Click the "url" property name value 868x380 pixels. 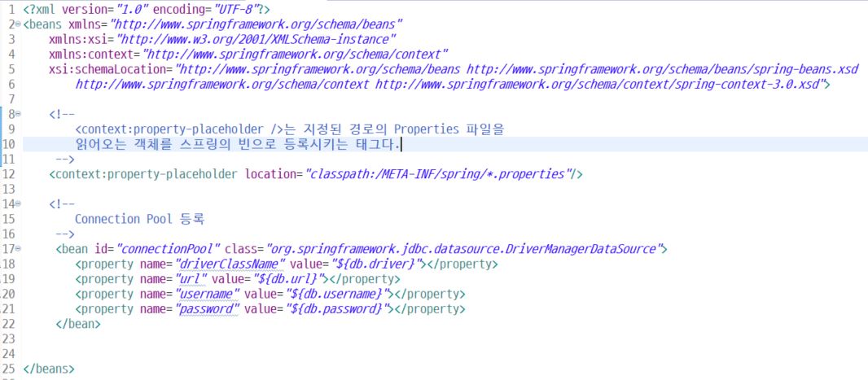point(191,279)
